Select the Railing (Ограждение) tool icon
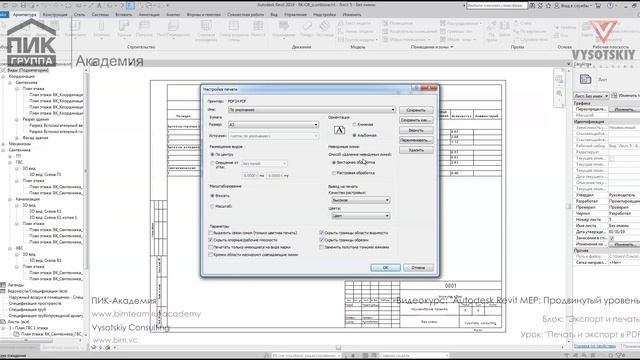The height and width of the screenshot is (360, 640). (x=283, y=26)
